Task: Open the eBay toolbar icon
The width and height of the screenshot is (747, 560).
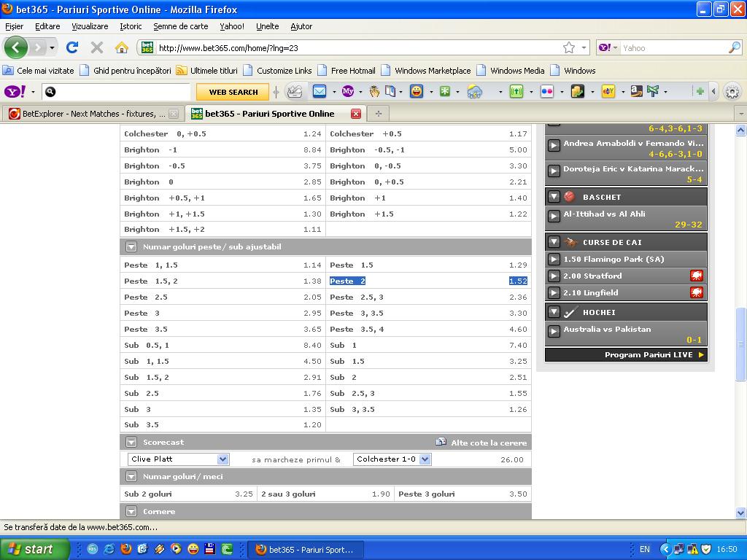Action: (608, 91)
